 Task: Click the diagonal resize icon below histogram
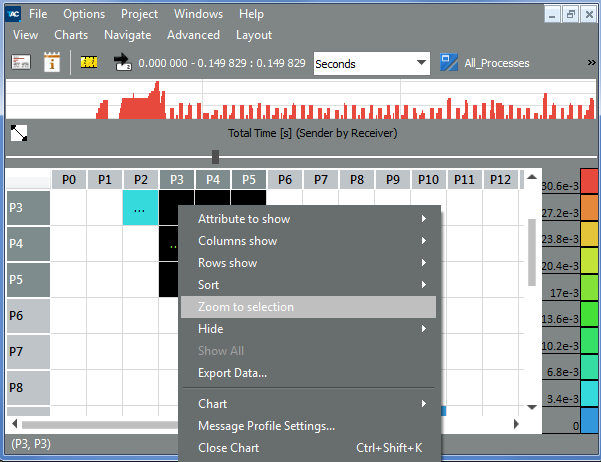pos(19,133)
